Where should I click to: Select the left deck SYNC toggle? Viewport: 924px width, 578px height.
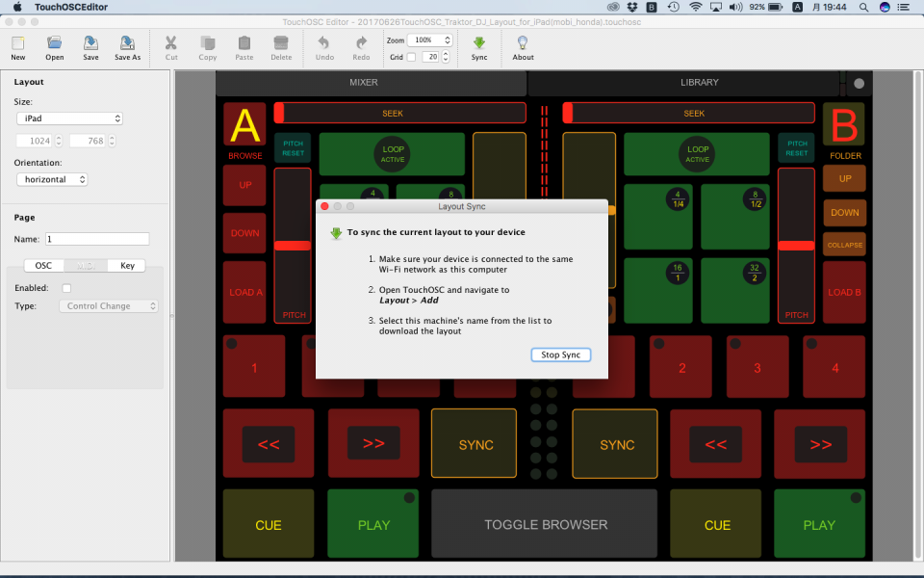click(x=474, y=443)
